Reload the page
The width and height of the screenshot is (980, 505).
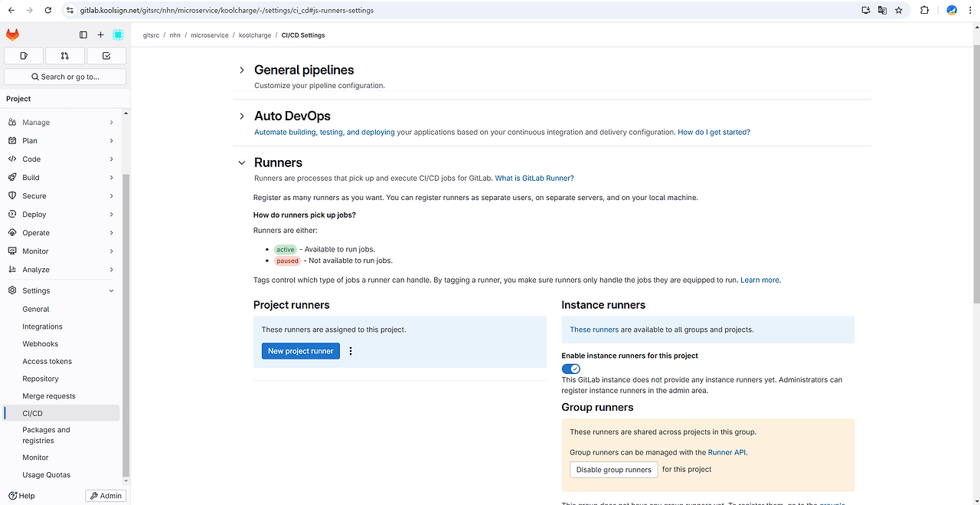[x=48, y=11]
